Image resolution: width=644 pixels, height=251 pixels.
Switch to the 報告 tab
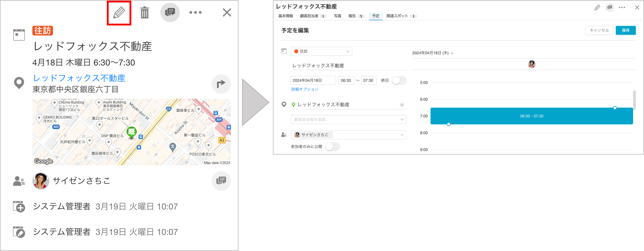point(356,16)
